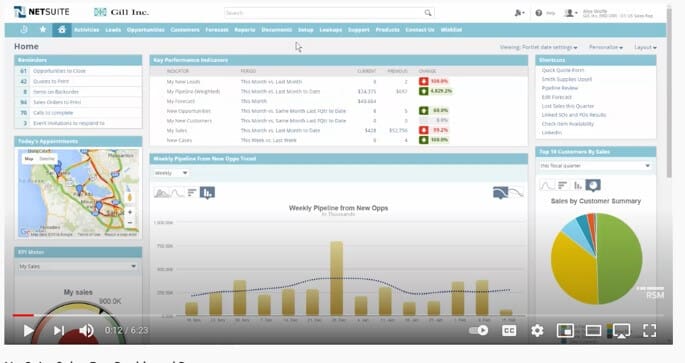Open the Layout dropdown

pos(645,47)
